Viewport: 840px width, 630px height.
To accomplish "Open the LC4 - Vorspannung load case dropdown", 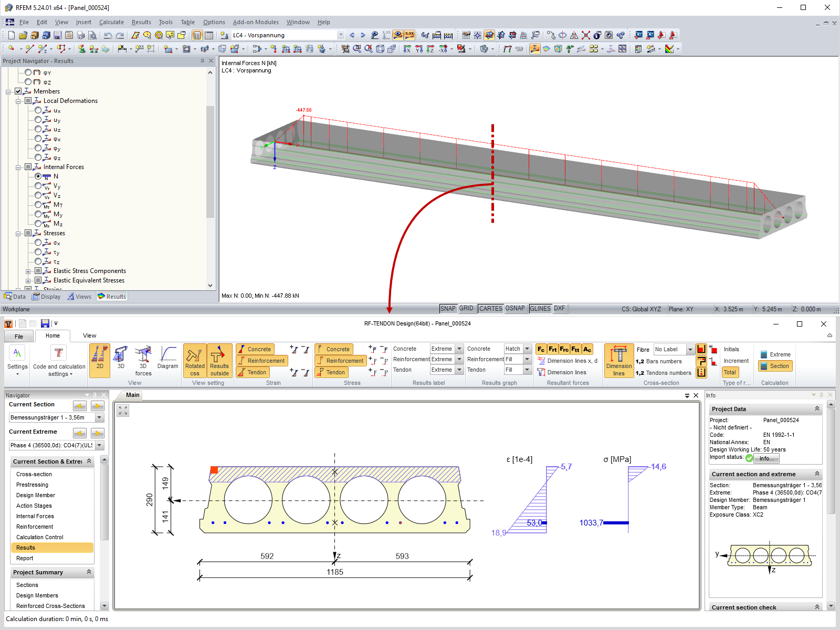I will (x=341, y=35).
